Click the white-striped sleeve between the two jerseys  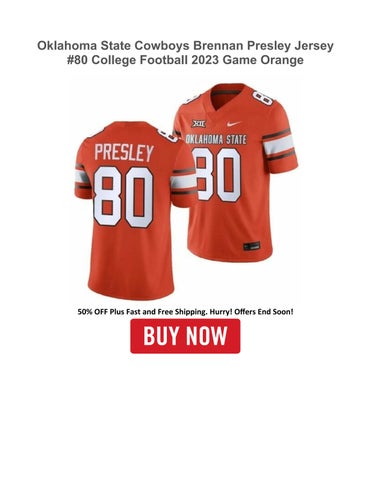(x=183, y=182)
